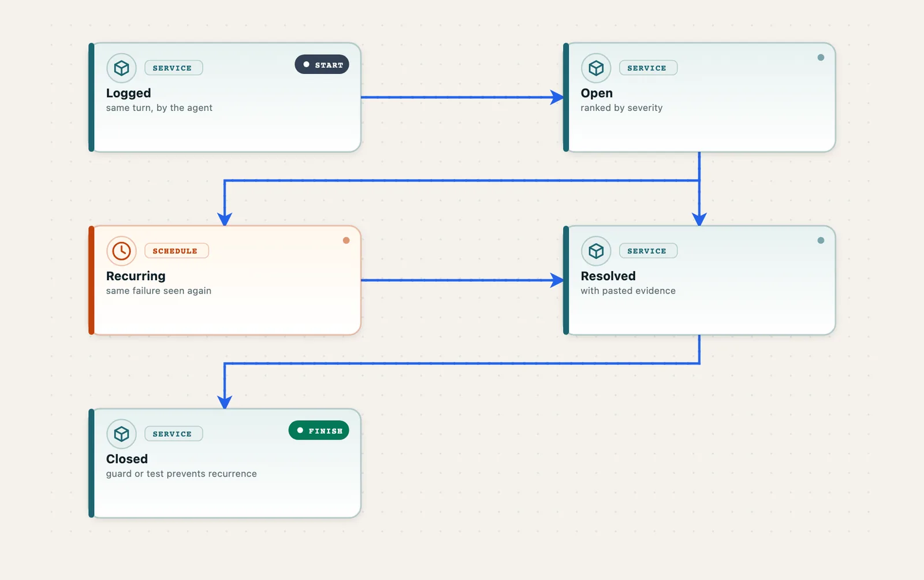Screen dimensions: 924x580
Task: Click the clock icon on the Recurring node
Action: click(121, 251)
